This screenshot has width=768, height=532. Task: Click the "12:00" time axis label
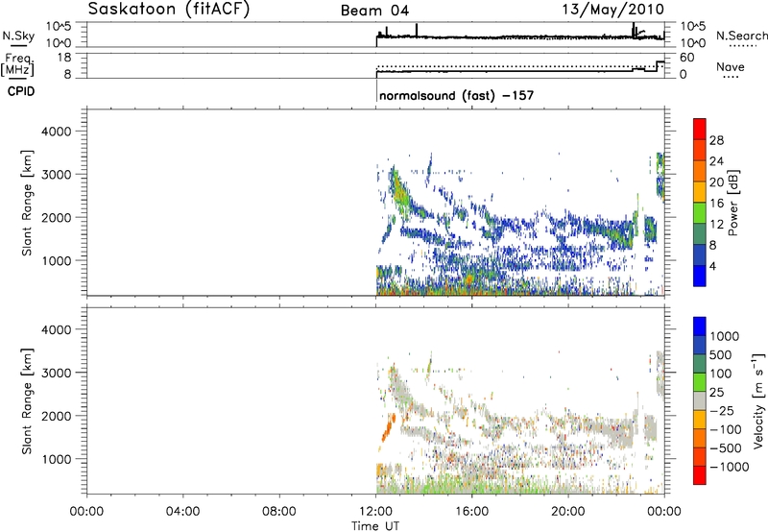(375, 512)
